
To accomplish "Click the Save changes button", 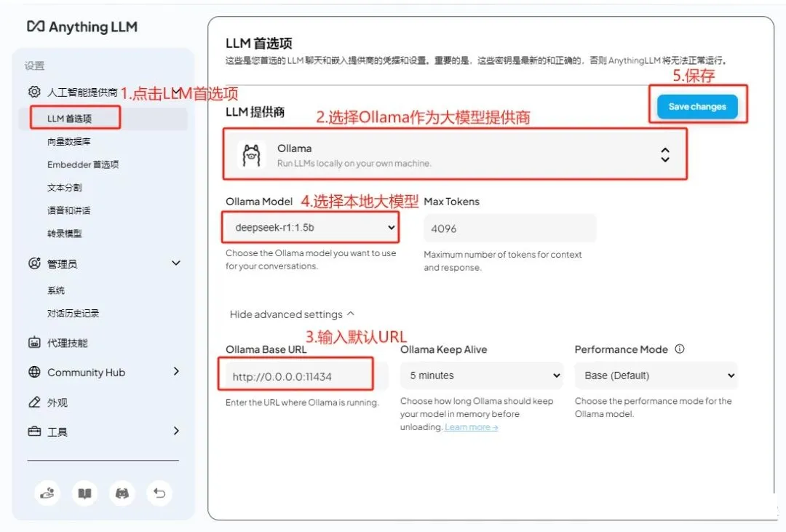I will click(x=697, y=106).
